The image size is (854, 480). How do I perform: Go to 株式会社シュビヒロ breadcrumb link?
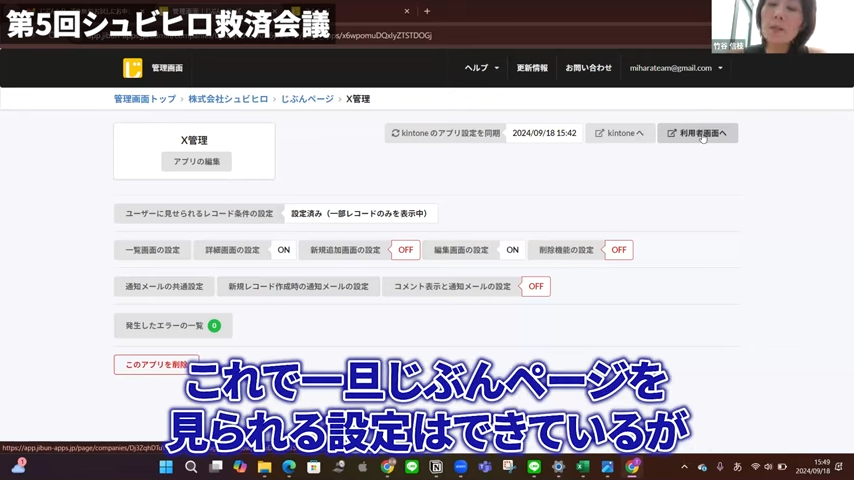pos(228,99)
